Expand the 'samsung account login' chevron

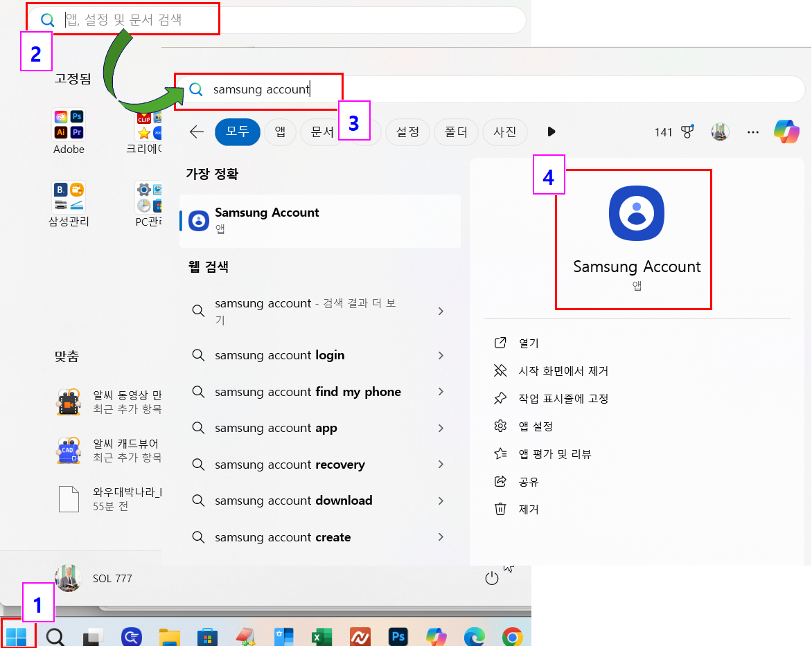441,356
